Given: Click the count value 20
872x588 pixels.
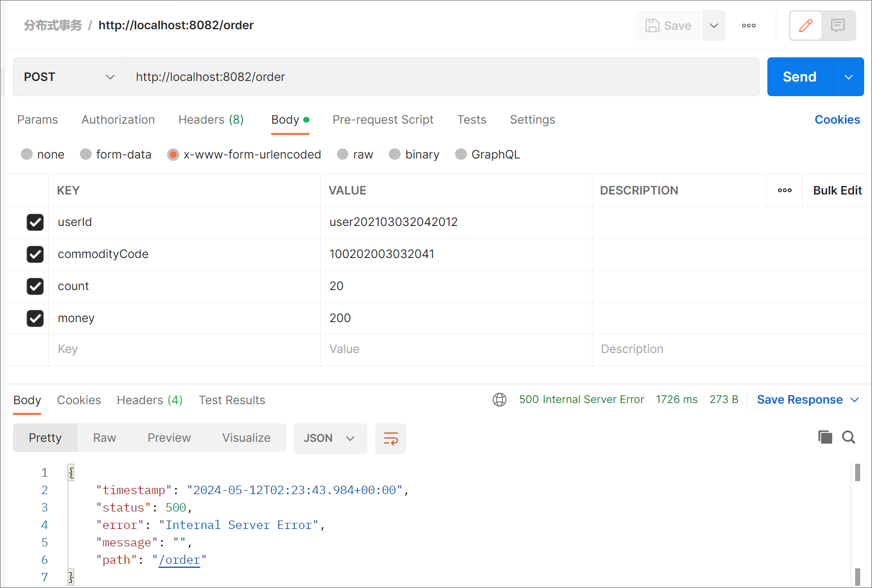Looking at the screenshot, I should (336, 286).
